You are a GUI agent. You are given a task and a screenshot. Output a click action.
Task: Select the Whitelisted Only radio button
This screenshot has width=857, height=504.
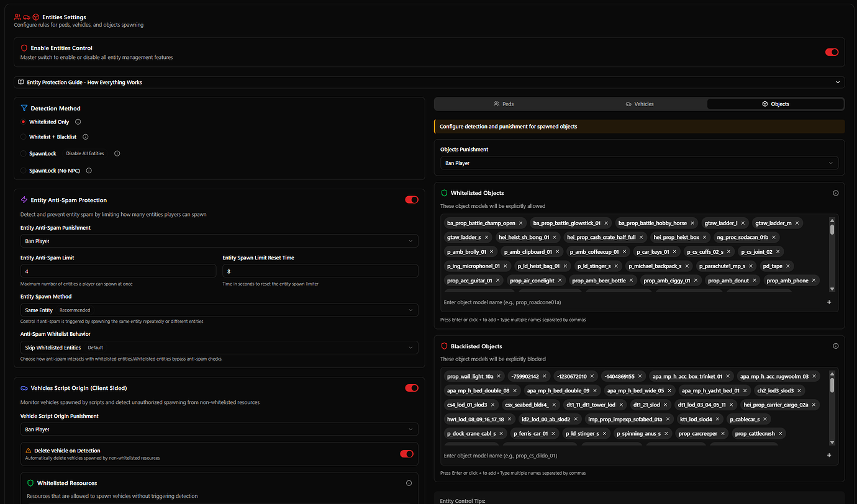24,122
